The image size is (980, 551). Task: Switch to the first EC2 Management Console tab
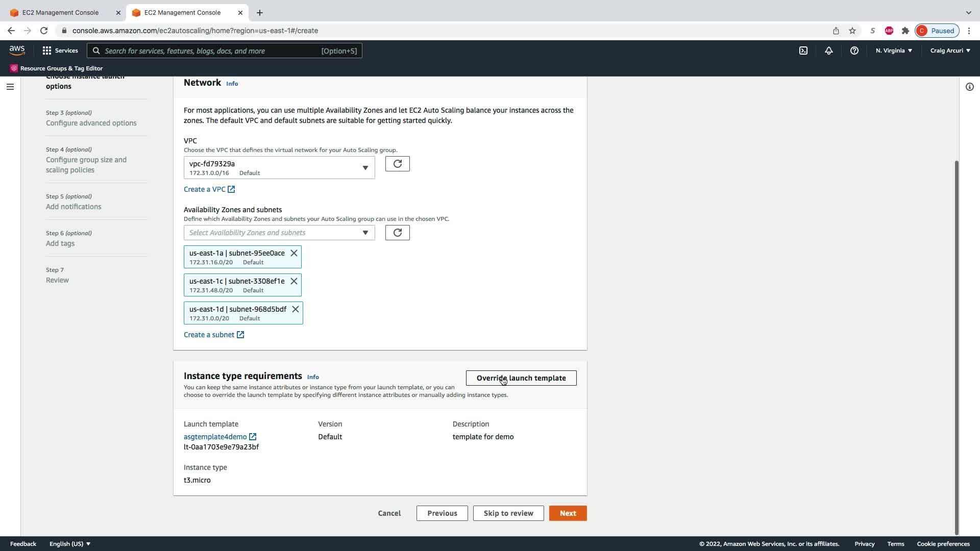coord(60,12)
